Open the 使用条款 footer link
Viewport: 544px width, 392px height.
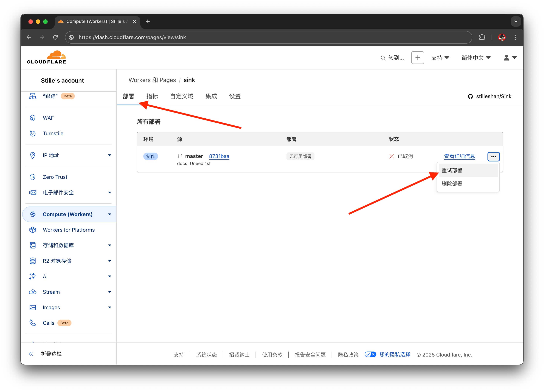272,354
